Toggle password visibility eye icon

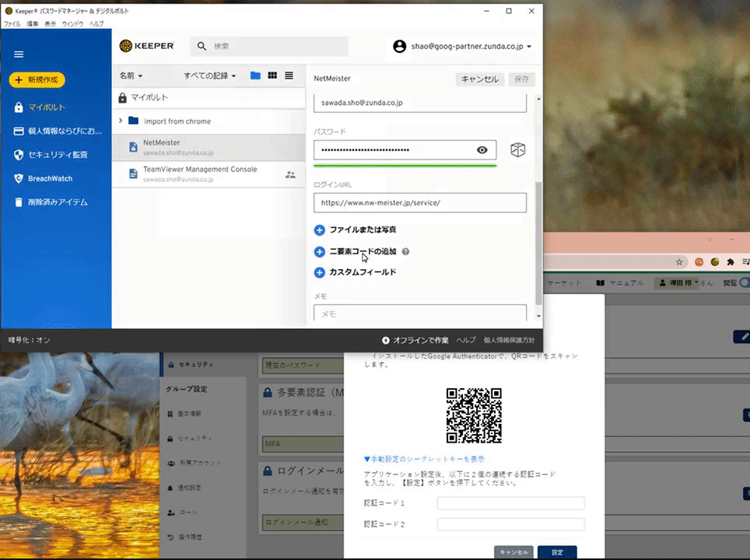482,150
